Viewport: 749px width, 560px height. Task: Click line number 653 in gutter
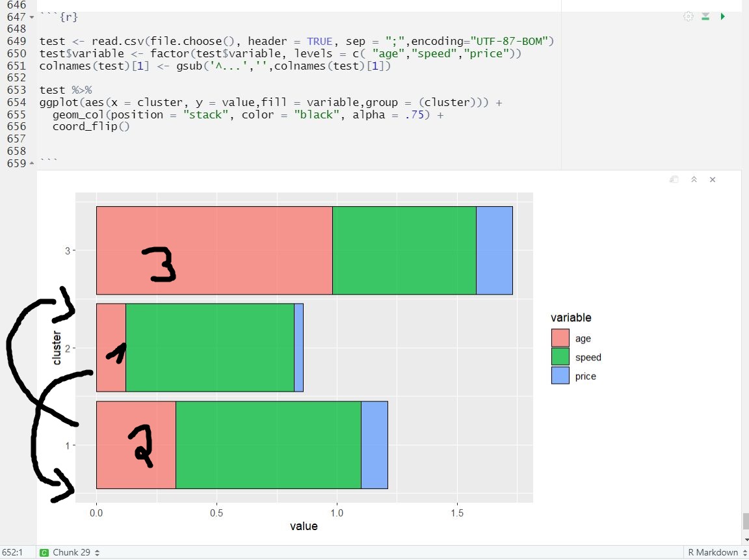coord(17,90)
